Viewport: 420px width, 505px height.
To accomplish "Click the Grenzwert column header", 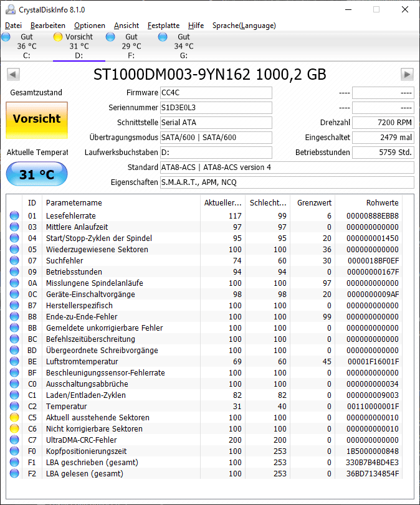I will coord(313,202).
